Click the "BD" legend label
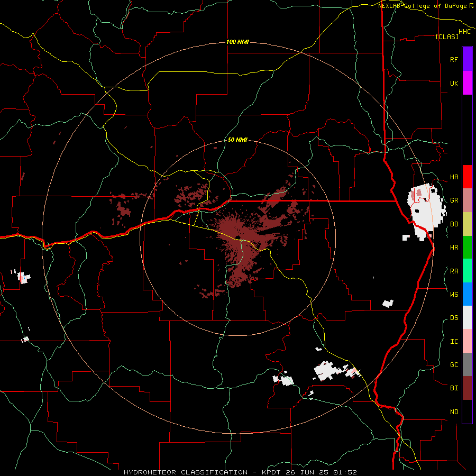 454,224
